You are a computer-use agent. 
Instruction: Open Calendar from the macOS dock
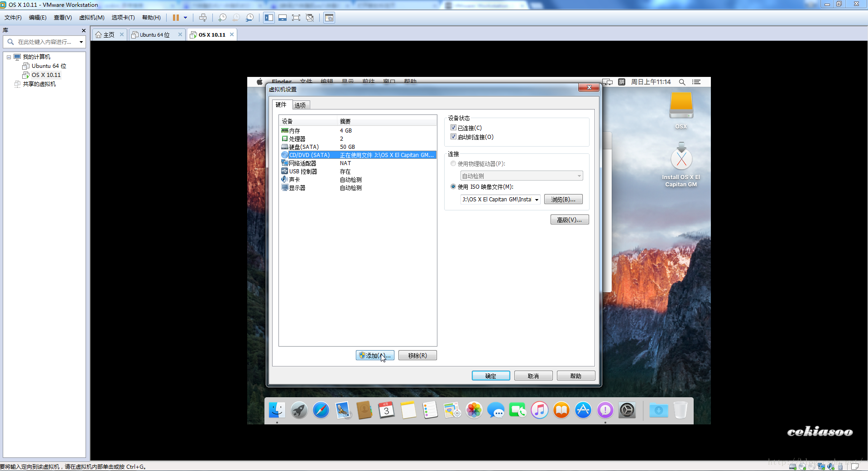point(386,410)
